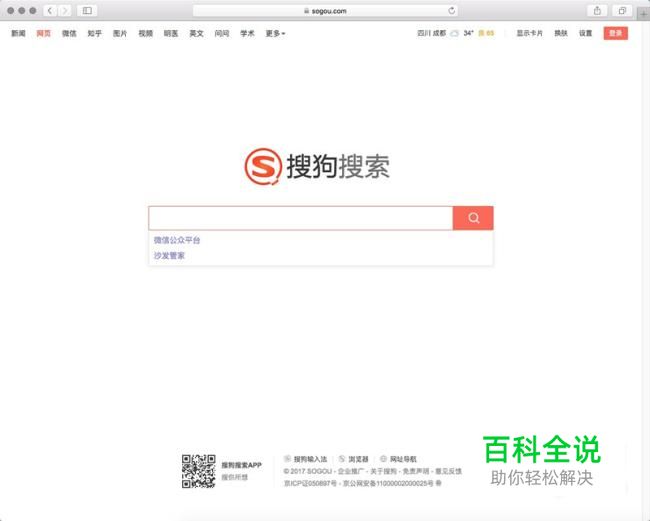Select the 网页 tab
The height and width of the screenshot is (521, 650).
click(x=44, y=33)
